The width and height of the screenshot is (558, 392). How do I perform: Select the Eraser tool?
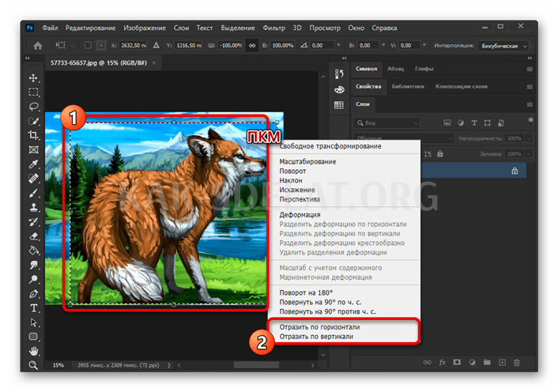click(x=33, y=236)
